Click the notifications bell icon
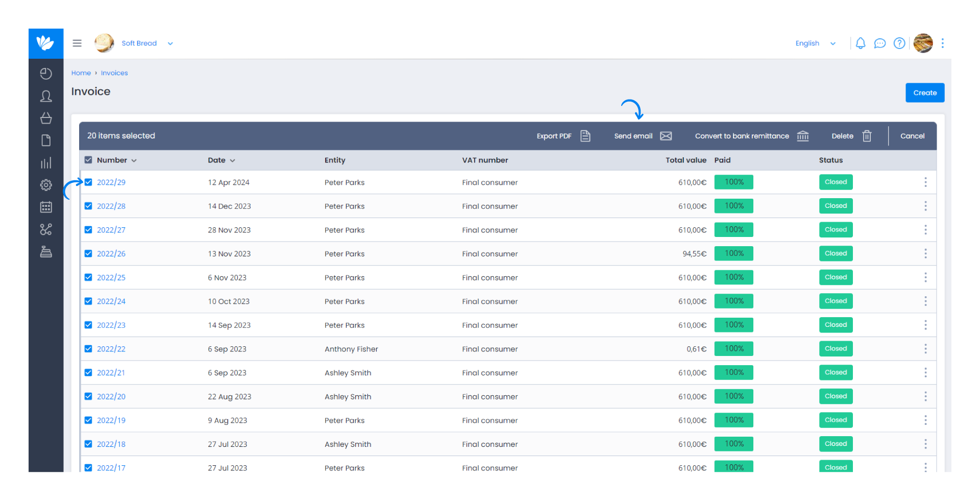980x500 pixels. pyautogui.click(x=861, y=43)
